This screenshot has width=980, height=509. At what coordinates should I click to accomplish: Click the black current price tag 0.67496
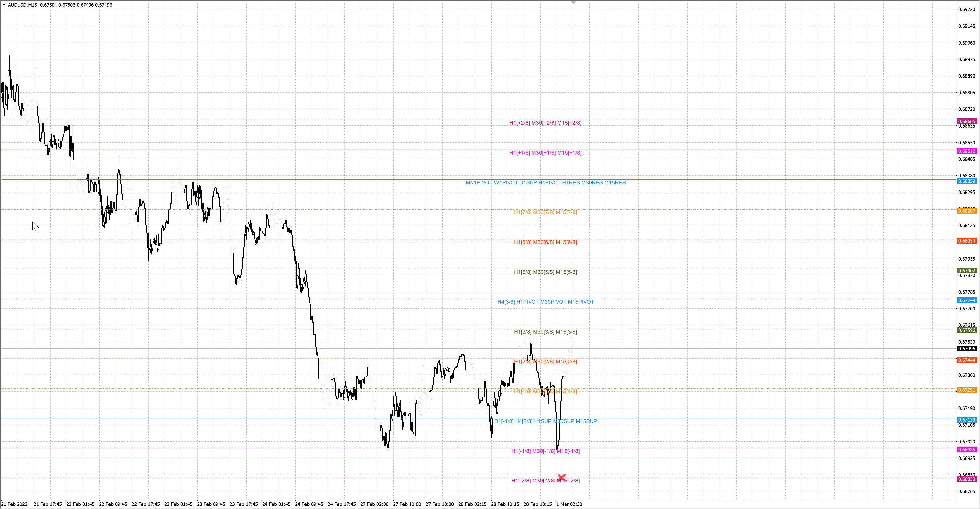966,349
